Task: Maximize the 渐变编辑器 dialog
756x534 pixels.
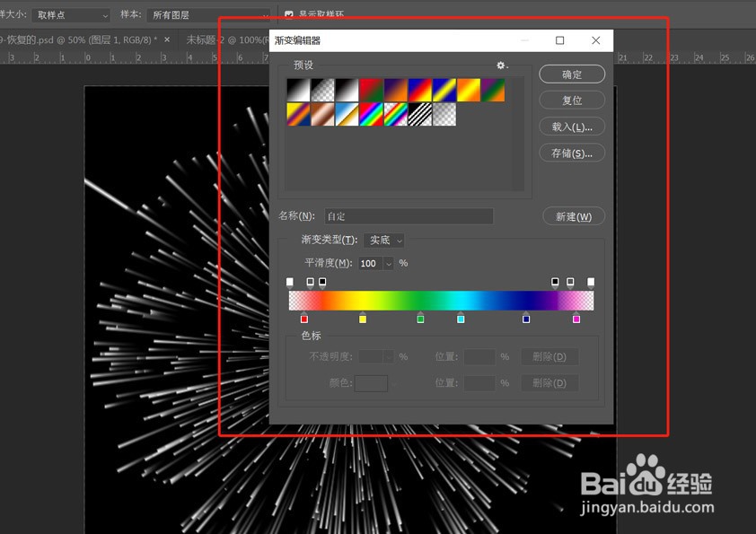Action: point(559,40)
